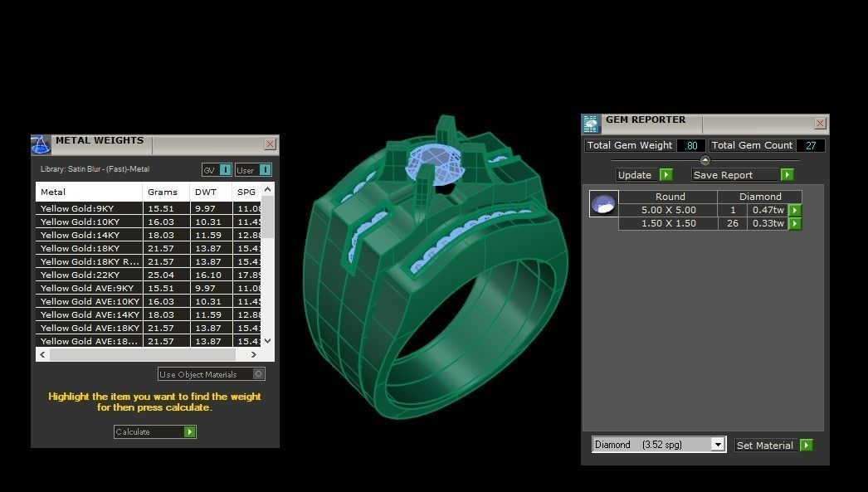Click the 5.00 X 5.00 gem size cell
The width and height of the screenshot is (868, 492).
coord(668,210)
